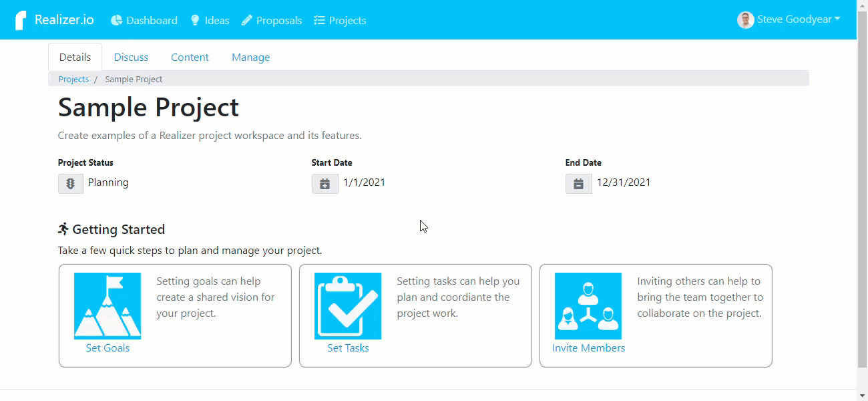Image resolution: width=868 pixels, height=401 pixels.
Task: Navigate to Projects in the navbar
Action: coord(340,21)
